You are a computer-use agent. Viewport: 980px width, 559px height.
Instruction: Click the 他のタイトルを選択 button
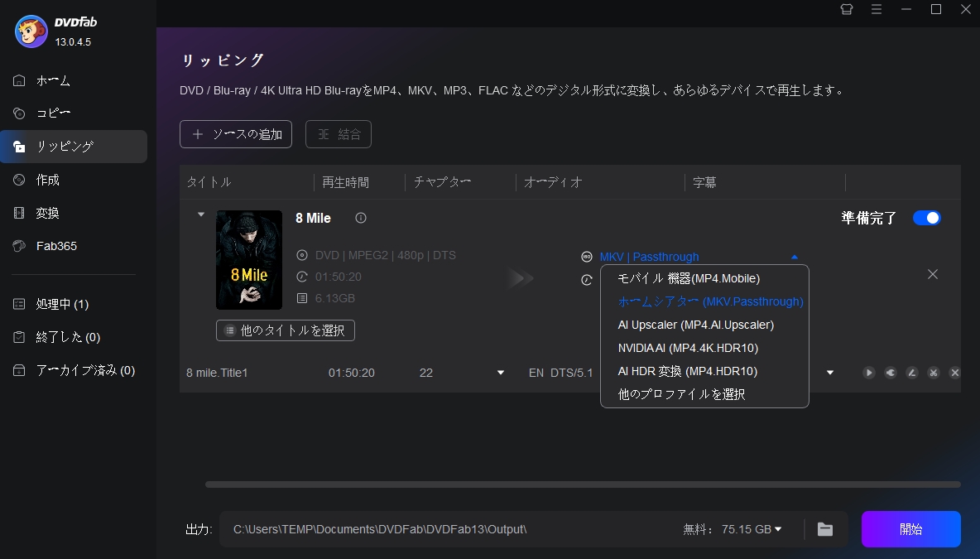[x=286, y=330]
